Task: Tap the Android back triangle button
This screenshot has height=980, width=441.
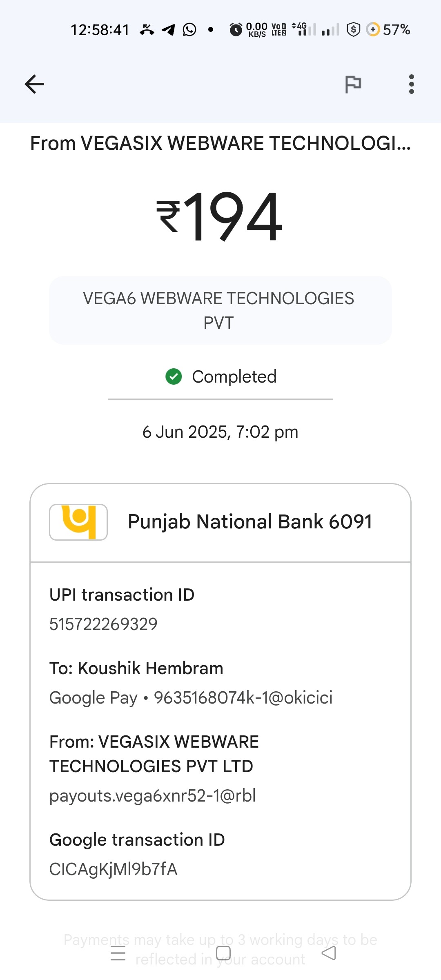Action: point(329,953)
